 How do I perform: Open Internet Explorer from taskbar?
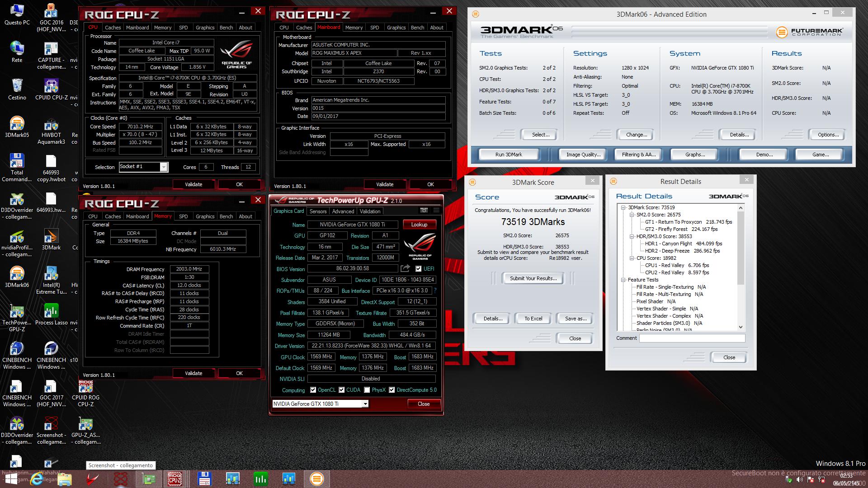pyautogui.click(x=37, y=479)
